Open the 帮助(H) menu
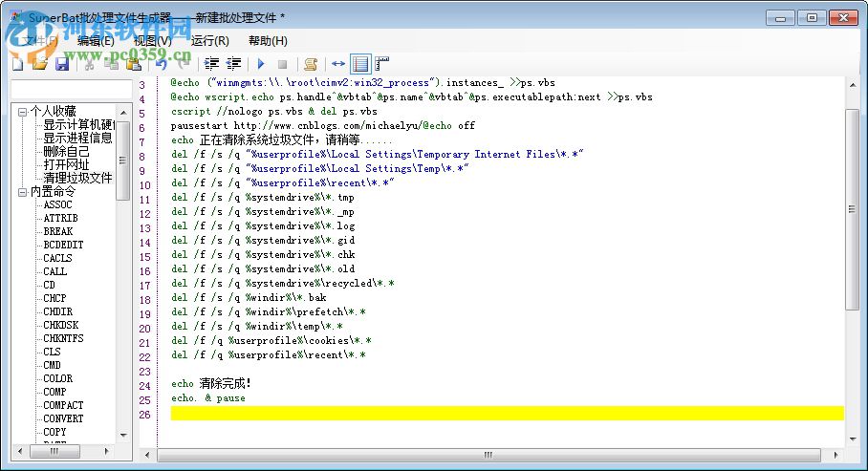The width and height of the screenshot is (868, 471). click(x=268, y=41)
